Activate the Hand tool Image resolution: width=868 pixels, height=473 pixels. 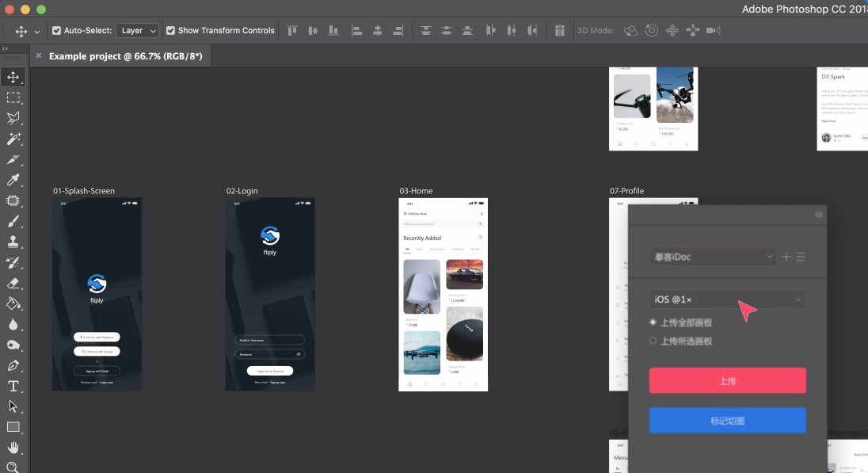[x=13, y=448]
